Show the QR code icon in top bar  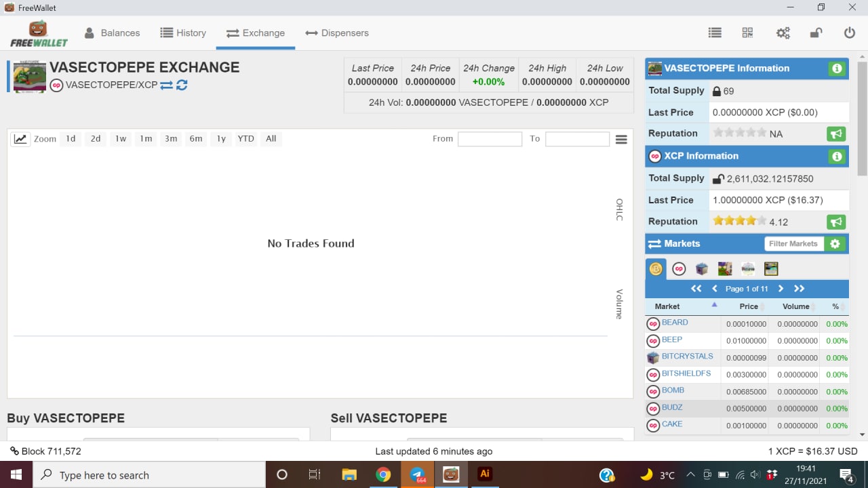[748, 33]
